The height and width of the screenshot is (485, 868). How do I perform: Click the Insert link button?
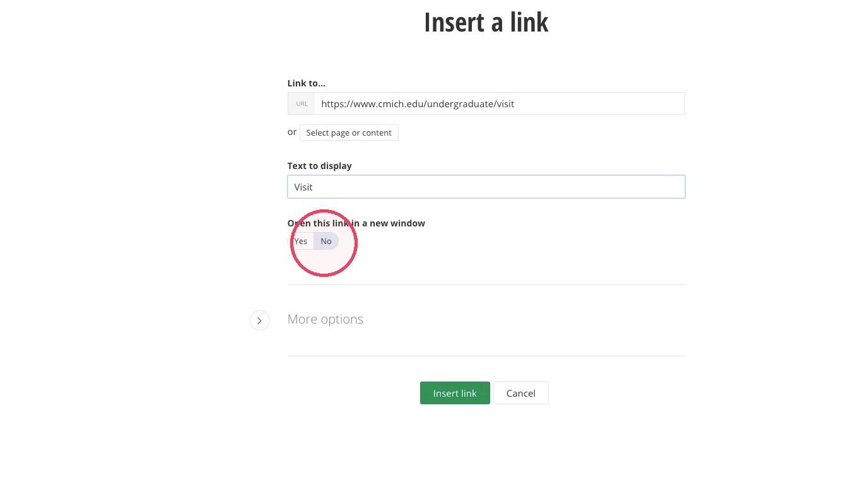pyautogui.click(x=455, y=393)
